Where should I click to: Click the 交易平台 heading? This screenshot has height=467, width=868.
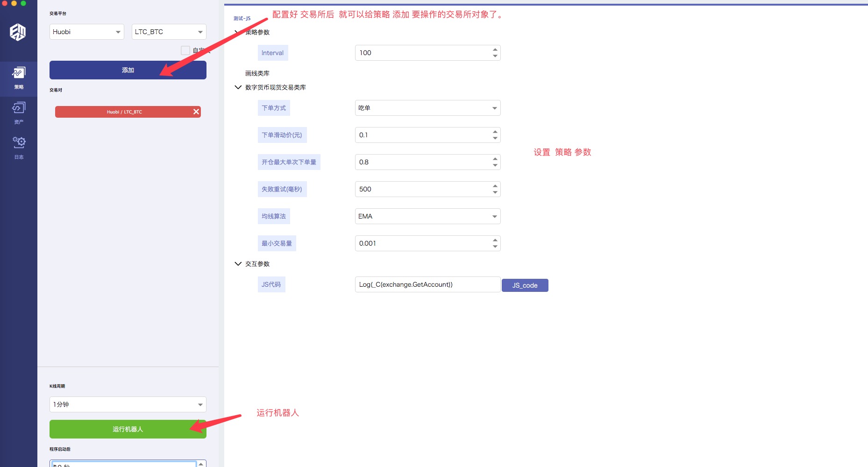[x=58, y=14]
